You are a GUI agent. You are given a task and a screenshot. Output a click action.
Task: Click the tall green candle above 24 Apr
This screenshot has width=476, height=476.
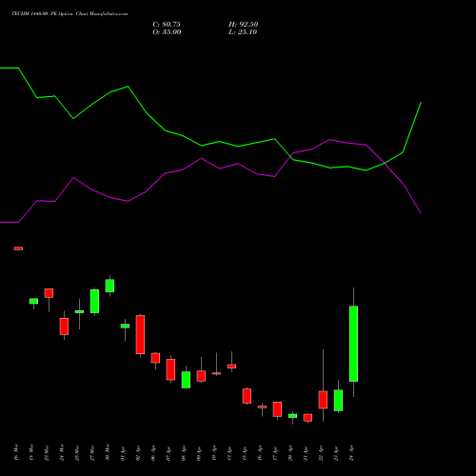point(353,344)
